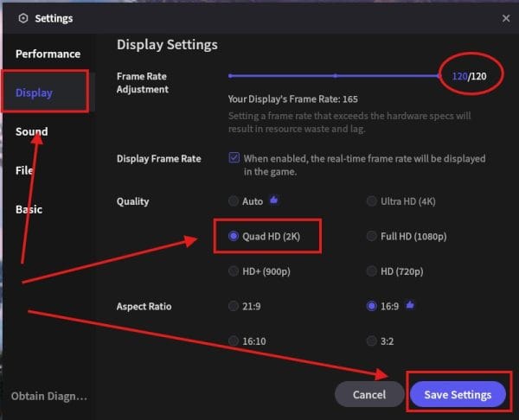Choose HD+ (900p) quality option

click(234, 270)
